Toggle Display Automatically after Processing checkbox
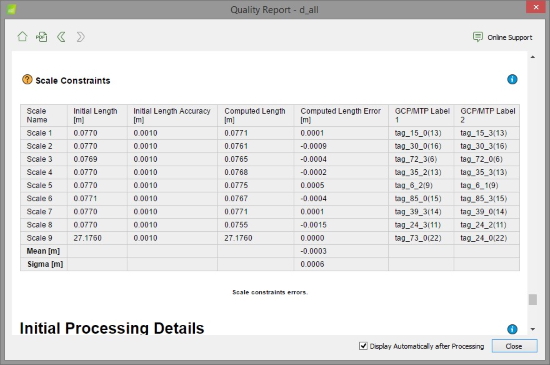 [x=363, y=346]
